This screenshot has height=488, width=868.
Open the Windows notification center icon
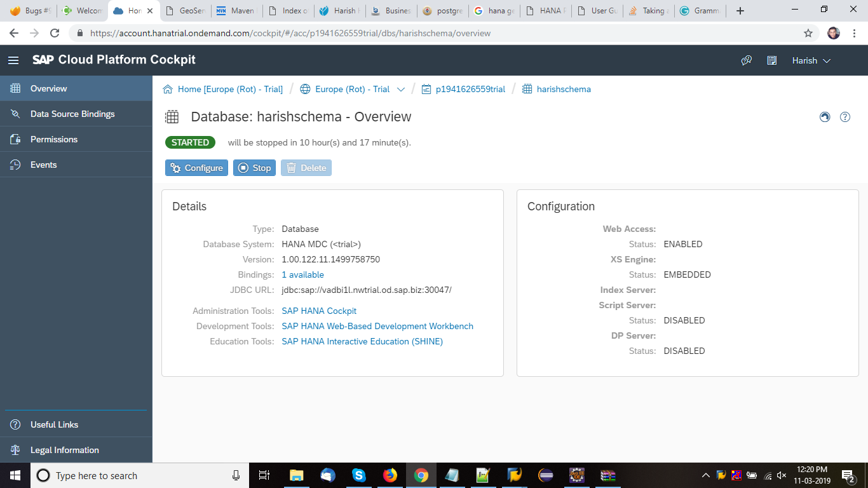pyautogui.click(x=848, y=475)
